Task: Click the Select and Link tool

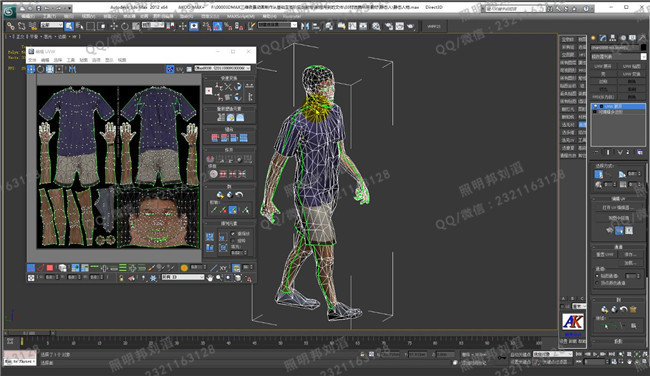Action: coord(11,26)
